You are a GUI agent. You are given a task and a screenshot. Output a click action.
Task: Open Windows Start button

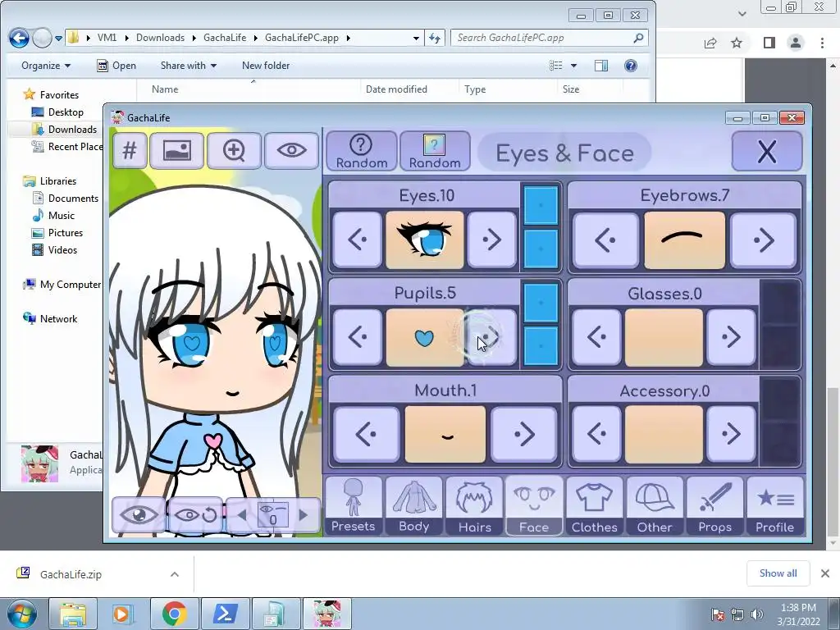tap(21, 614)
